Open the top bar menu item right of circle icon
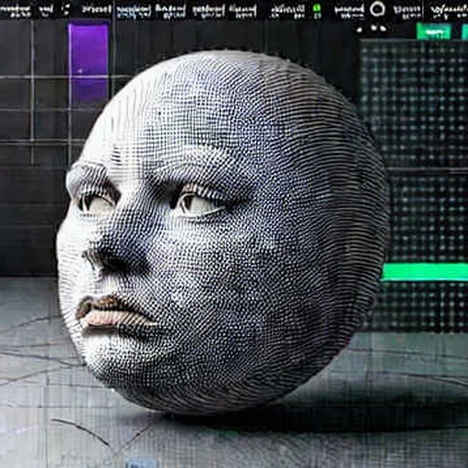 406,10
